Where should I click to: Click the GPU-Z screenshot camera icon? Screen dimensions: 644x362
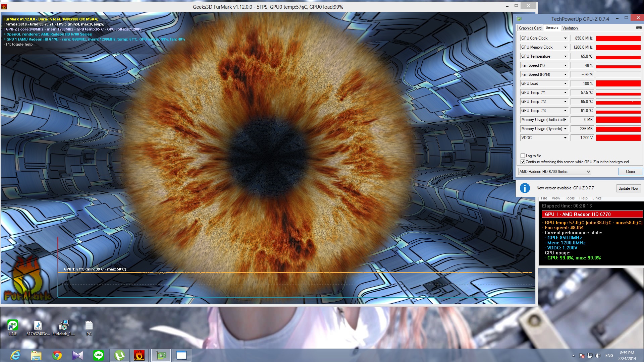(x=639, y=27)
